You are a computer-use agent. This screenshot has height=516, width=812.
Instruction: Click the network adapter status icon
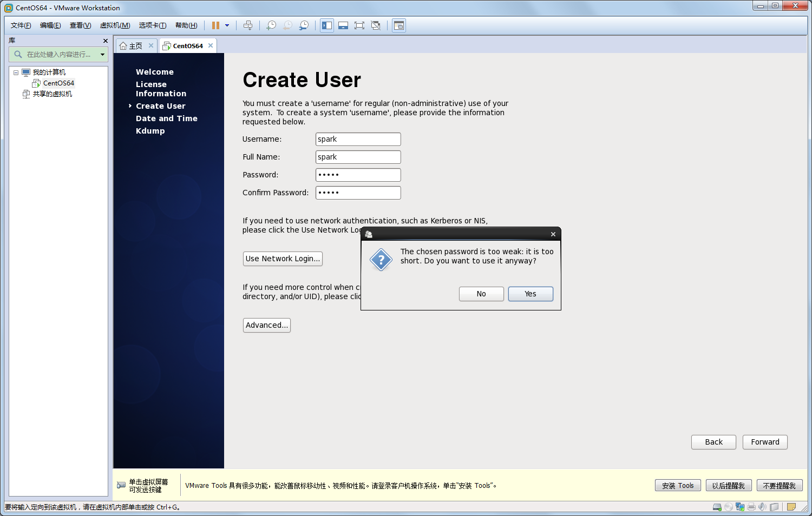(x=740, y=507)
